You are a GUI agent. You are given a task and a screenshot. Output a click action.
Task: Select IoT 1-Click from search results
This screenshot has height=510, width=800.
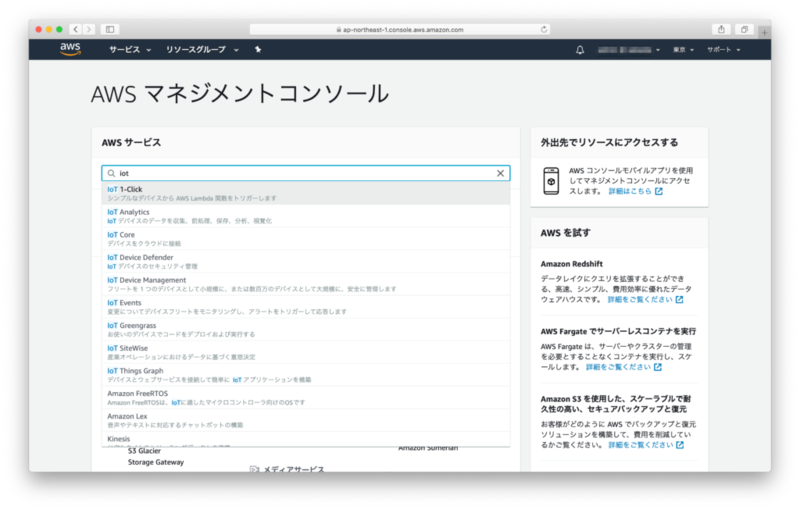pyautogui.click(x=306, y=193)
